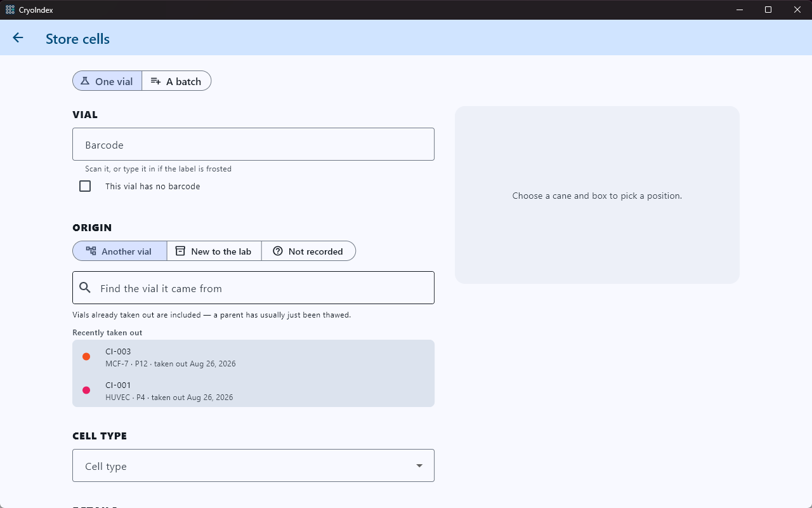
Task: Click the search magnifier icon in the vial finder
Action: 85,288
